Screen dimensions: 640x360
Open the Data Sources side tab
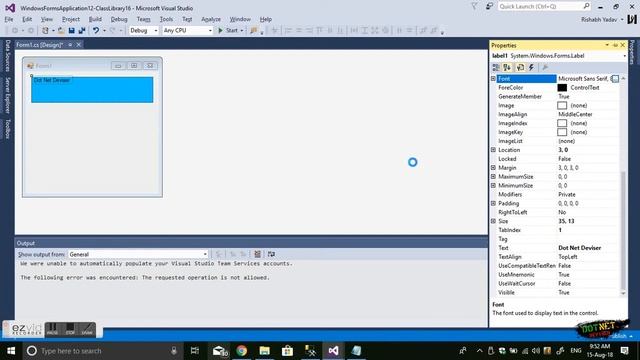[x=7, y=56]
